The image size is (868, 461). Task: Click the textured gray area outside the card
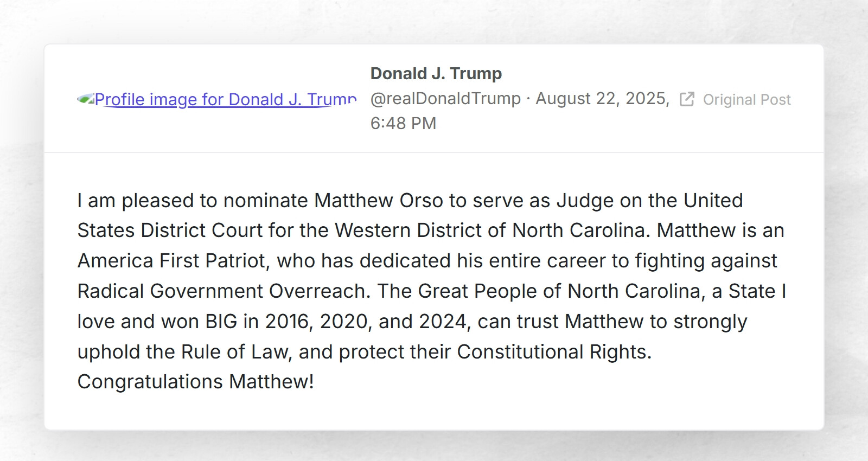click(x=22, y=230)
